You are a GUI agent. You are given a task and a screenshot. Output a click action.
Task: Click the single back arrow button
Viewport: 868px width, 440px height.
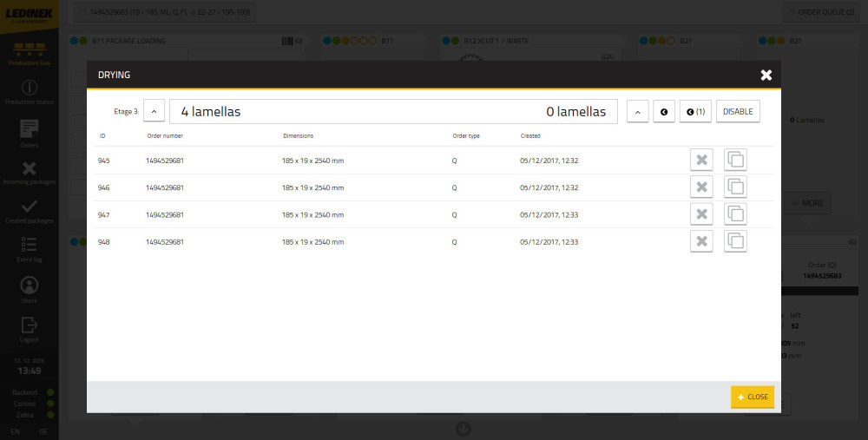664,112
